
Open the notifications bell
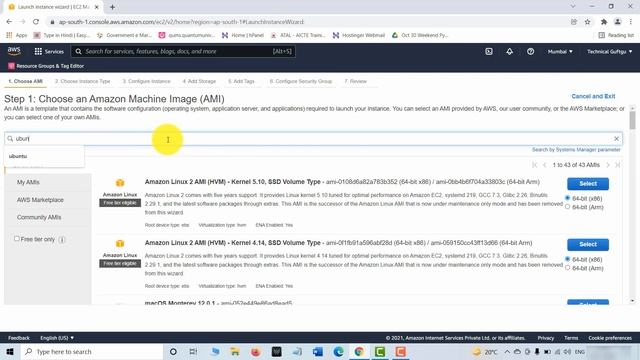click(509, 51)
